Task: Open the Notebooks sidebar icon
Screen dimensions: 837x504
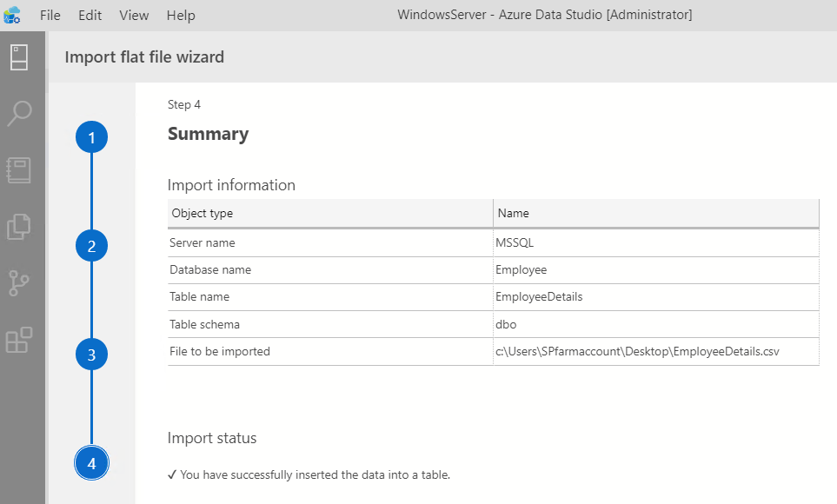Action: (19, 170)
